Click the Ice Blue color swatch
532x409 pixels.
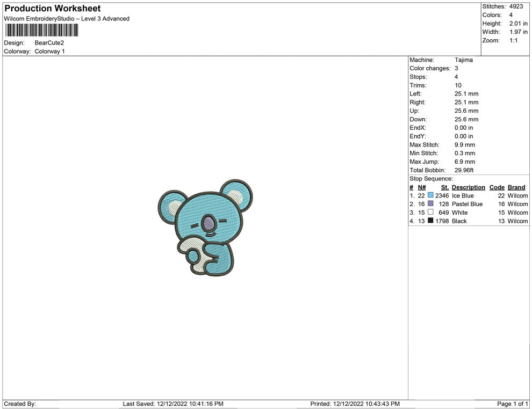pos(430,195)
